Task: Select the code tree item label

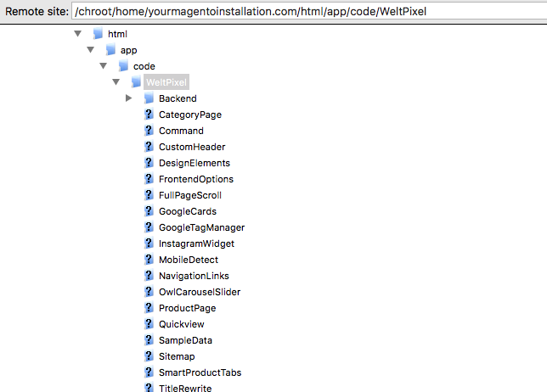Action: [144, 66]
